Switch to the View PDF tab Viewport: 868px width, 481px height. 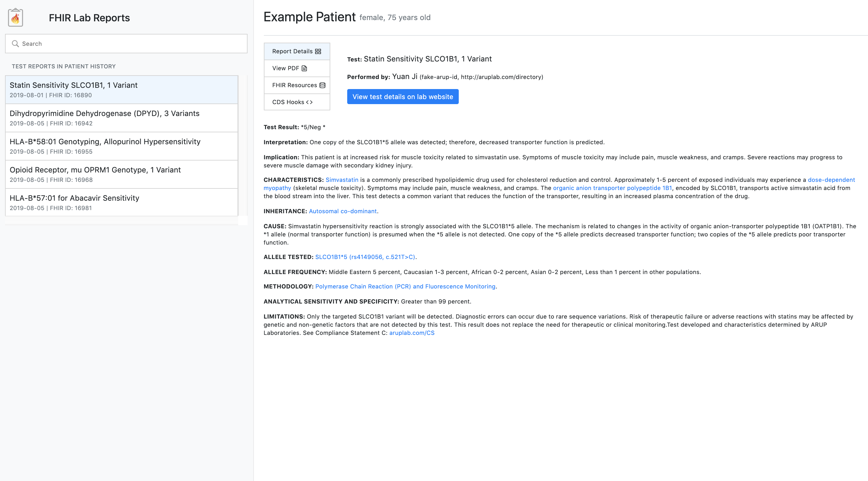(286, 68)
